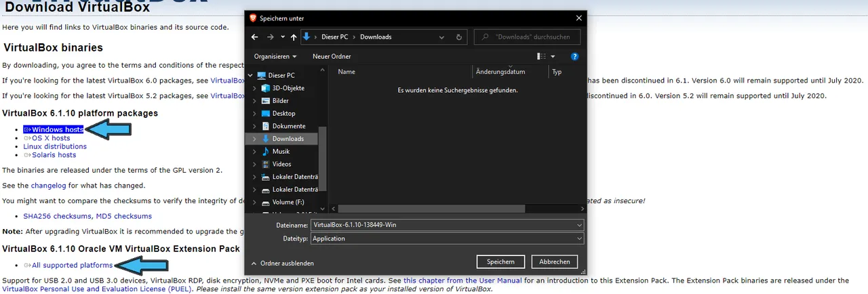
Task: Select the Downloads folder in the tree
Action: tap(288, 138)
